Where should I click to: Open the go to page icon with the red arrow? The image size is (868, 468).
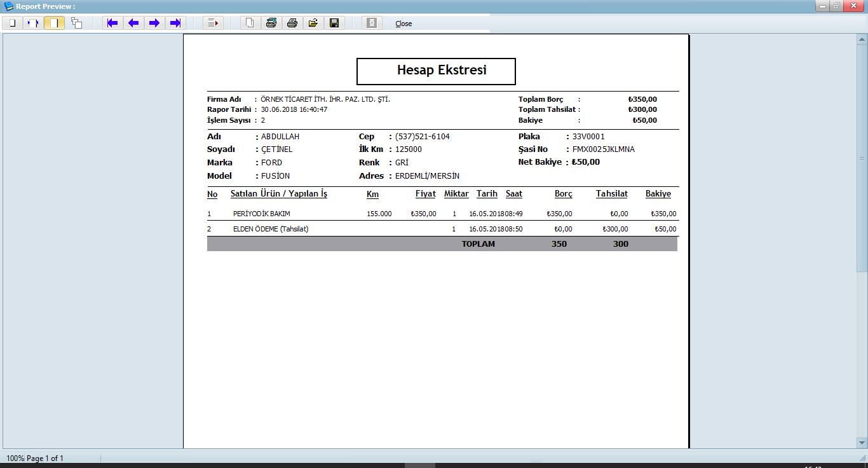coord(213,23)
